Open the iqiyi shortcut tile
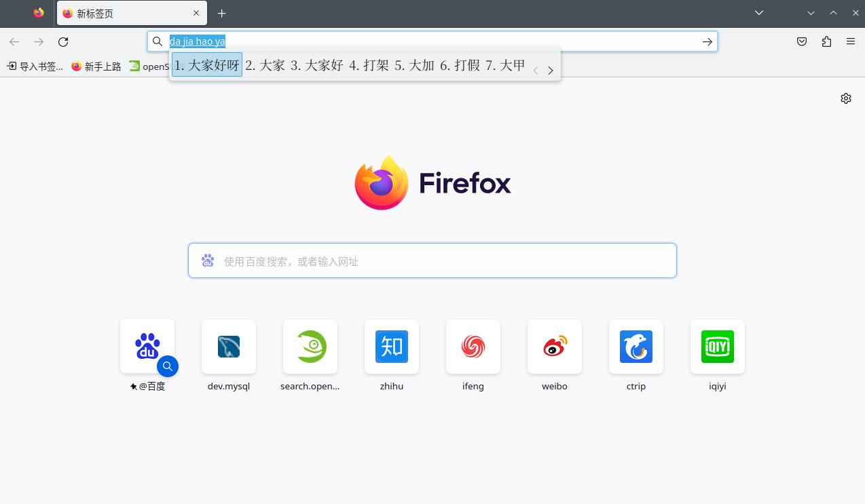865x504 pixels. coord(718,347)
